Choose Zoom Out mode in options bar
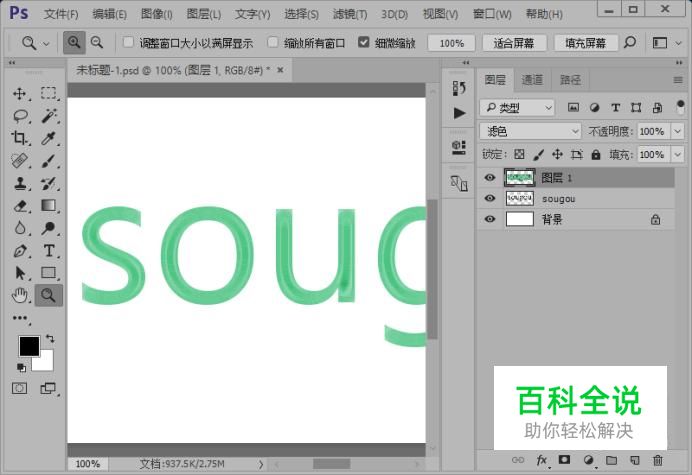 click(x=97, y=43)
